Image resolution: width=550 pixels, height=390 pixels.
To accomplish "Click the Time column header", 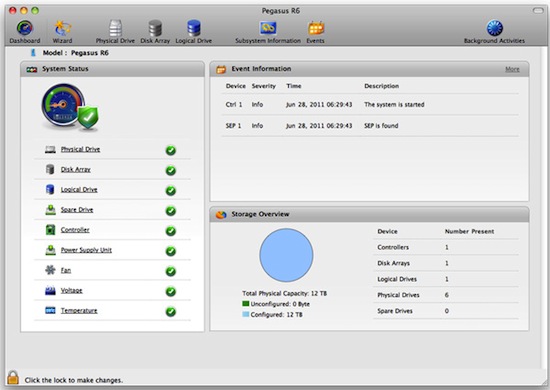I will (294, 86).
